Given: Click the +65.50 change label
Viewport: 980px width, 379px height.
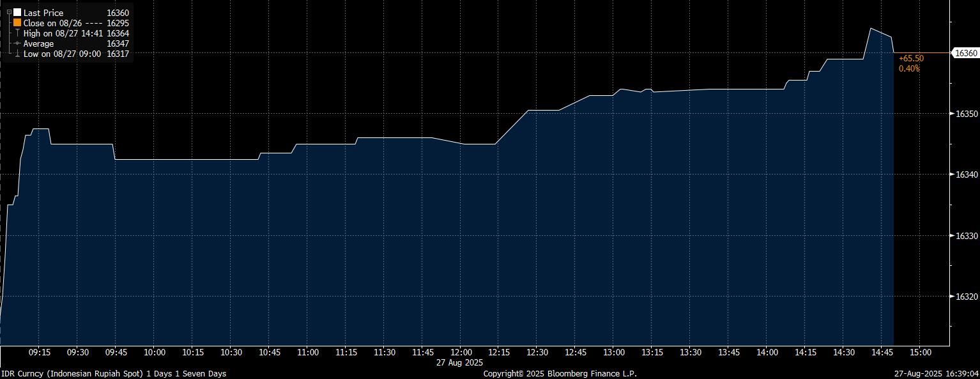Looking at the screenshot, I should (911, 58).
